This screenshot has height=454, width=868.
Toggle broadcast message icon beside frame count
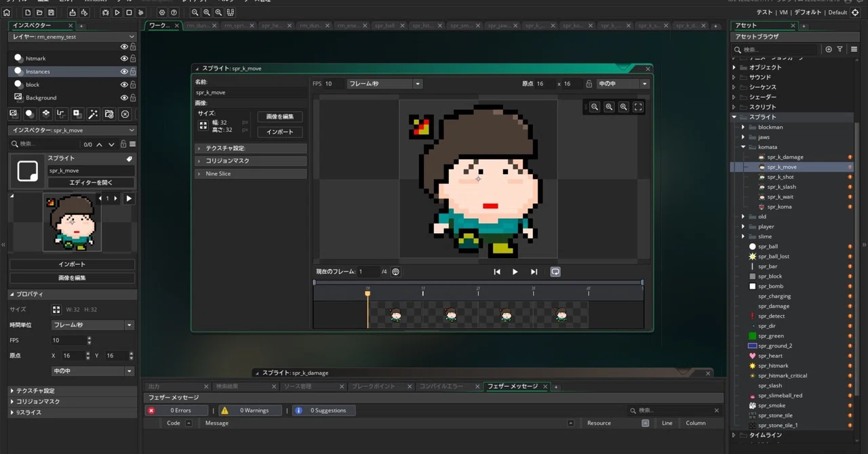click(396, 272)
